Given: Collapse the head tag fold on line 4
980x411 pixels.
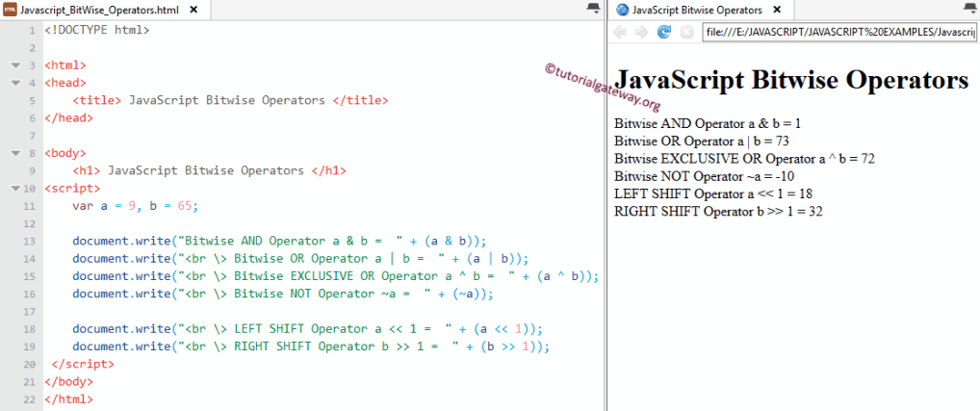Looking at the screenshot, I should [x=14, y=83].
